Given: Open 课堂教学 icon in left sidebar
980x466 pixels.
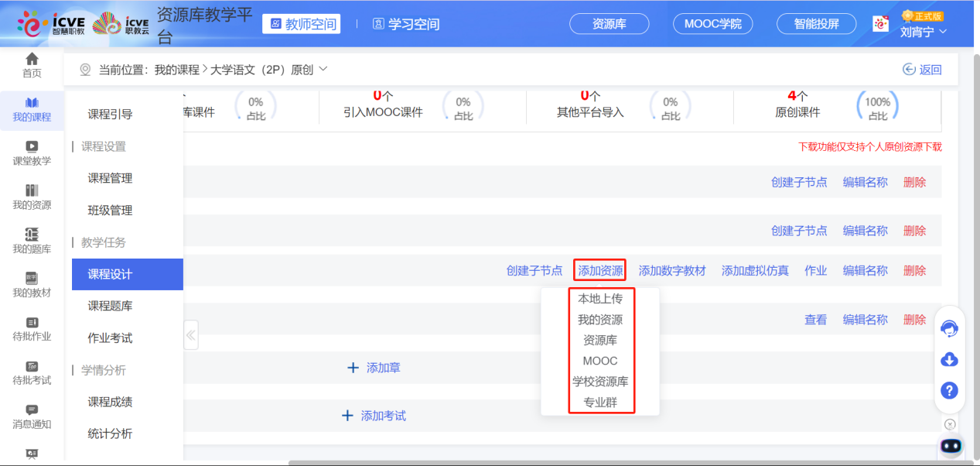Looking at the screenshot, I should click(32, 146).
